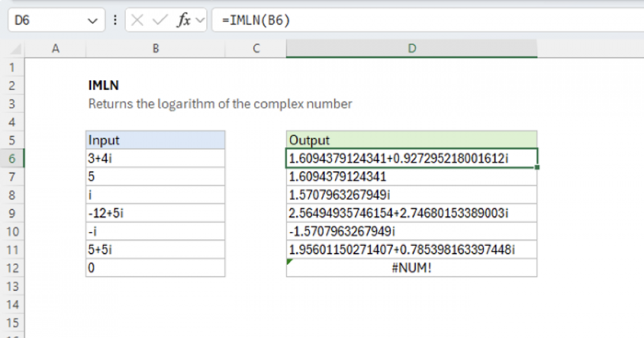Screen dimensions: 644x338
Task: Click the cell showing #NUM! error
Action: click(x=411, y=267)
